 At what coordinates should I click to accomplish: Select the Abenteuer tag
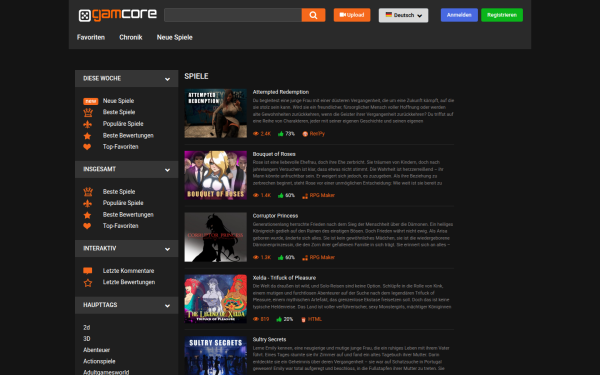[96, 350]
